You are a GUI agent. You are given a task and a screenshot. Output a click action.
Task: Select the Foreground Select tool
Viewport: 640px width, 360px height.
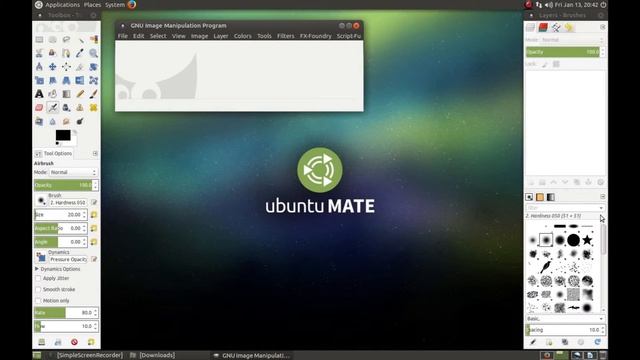pos(53,53)
